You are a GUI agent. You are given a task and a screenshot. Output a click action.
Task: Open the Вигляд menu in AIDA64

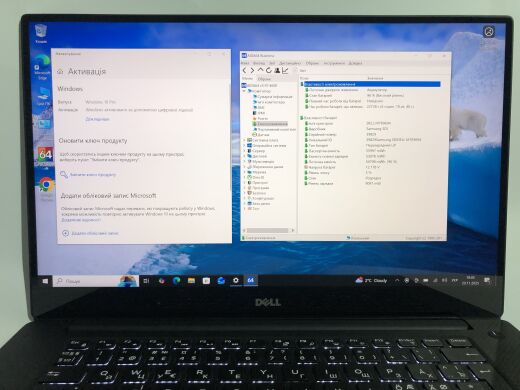[x=259, y=63]
